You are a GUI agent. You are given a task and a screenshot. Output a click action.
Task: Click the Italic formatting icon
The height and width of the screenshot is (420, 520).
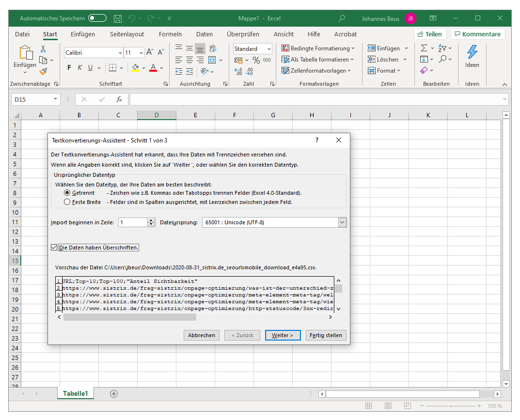click(79, 68)
